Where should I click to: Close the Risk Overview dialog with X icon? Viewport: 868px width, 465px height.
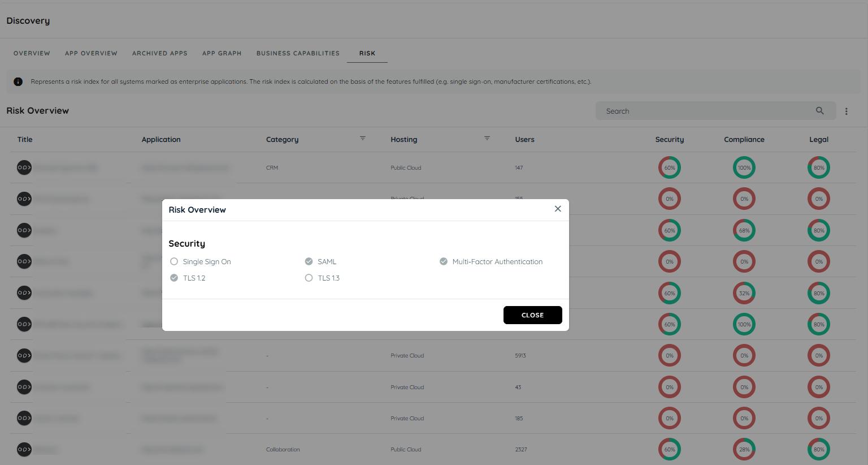[558, 209]
